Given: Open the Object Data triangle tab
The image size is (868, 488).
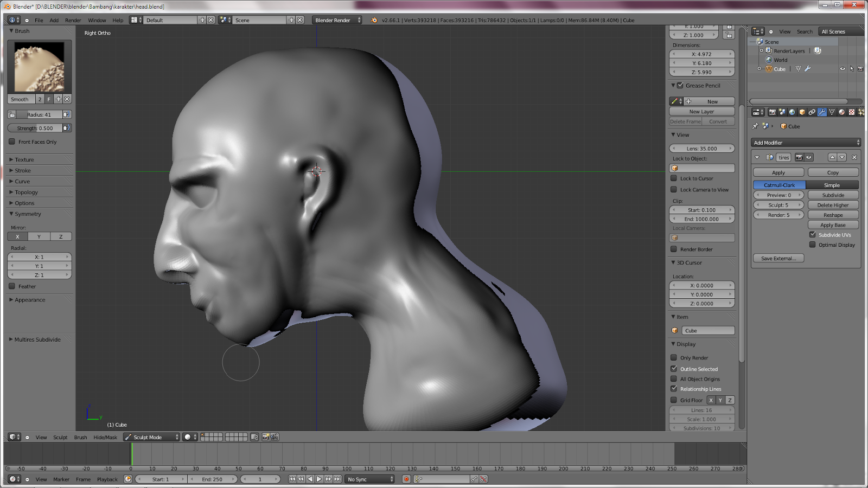Looking at the screenshot, I should point(832,112).
